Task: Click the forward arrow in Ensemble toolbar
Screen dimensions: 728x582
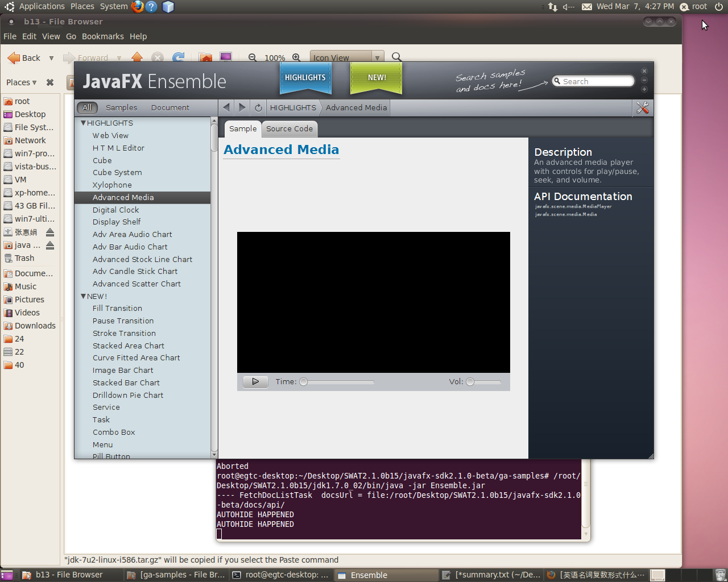Action: click(242, 107)
